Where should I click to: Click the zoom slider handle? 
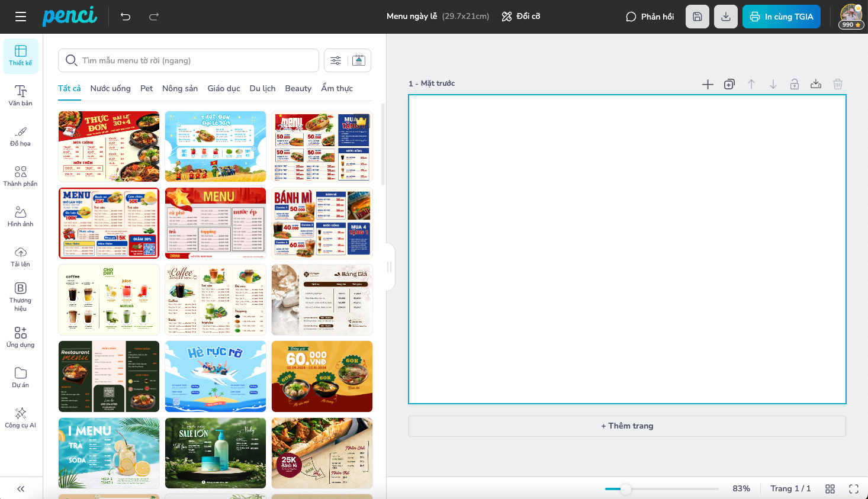click(626, 489)
